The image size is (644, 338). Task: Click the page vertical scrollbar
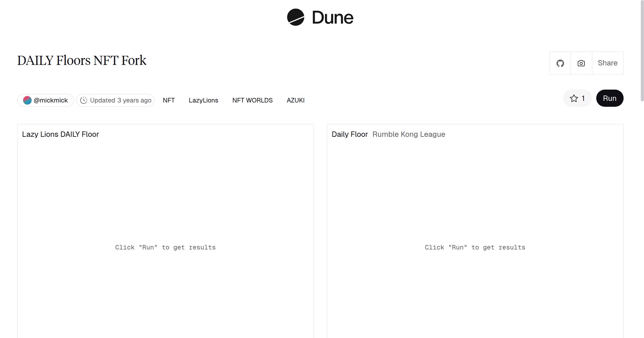pos(642,51)
